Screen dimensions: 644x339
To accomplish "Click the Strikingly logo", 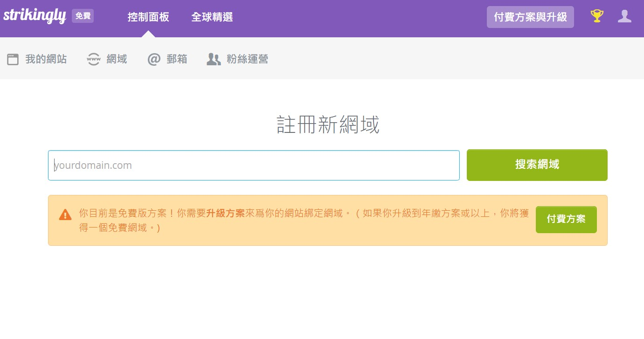I will [x=35, y=16].
